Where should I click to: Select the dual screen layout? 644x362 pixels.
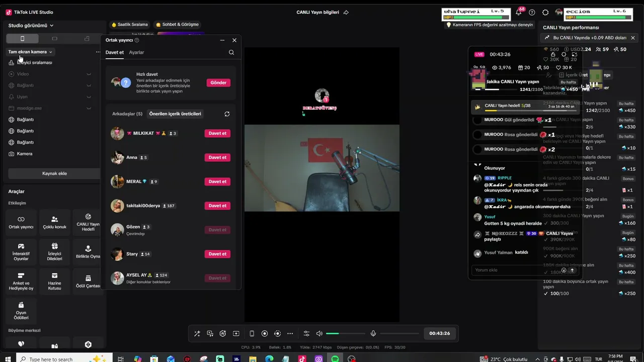(x=87, y=39)
